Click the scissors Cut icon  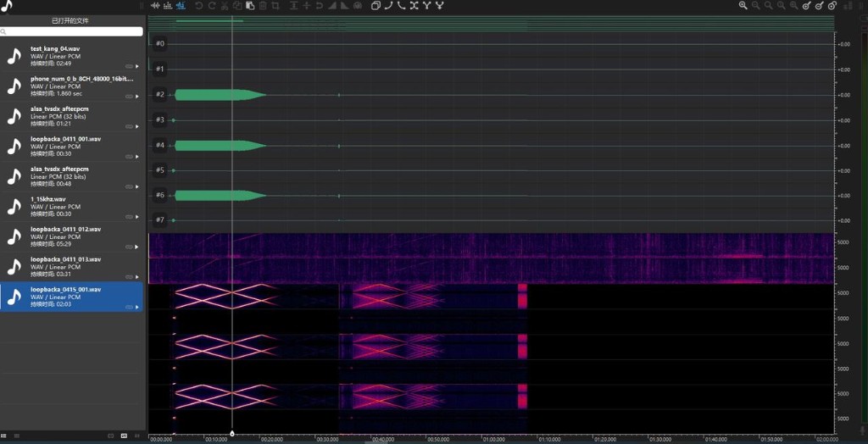point(224,6)
